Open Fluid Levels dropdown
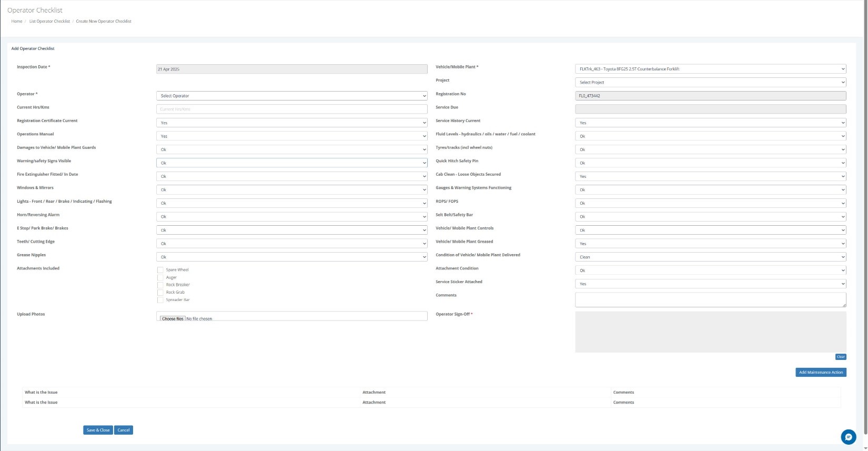 (x=711, y=136)
